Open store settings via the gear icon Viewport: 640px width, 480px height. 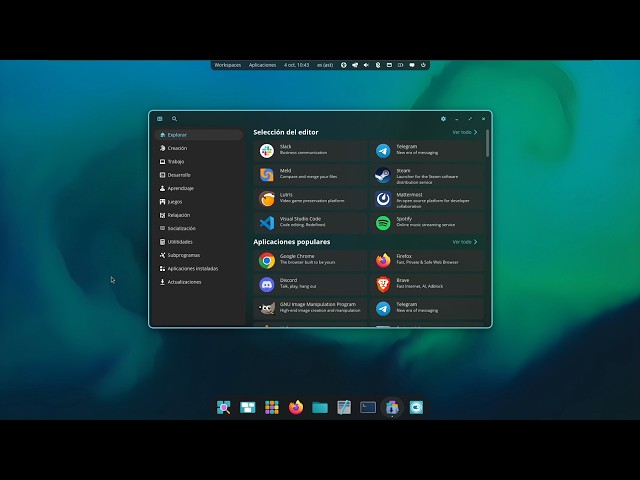pos(443,119)
